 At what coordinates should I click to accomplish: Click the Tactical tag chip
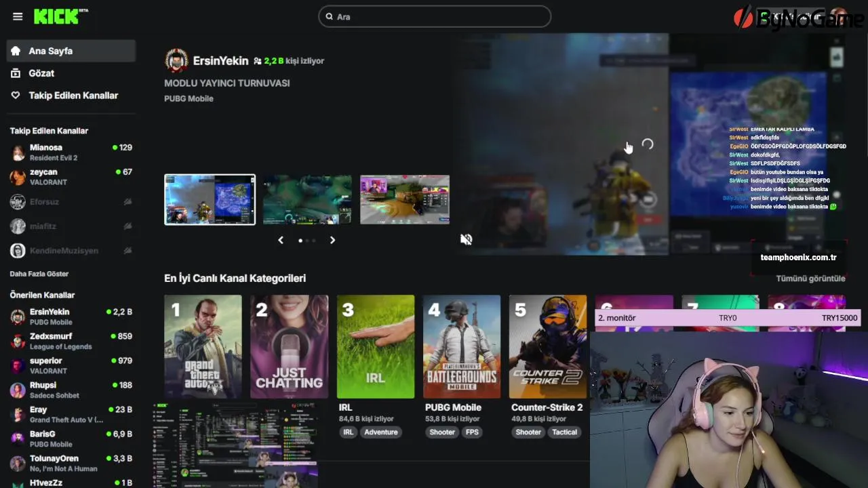tap(565, 432)
